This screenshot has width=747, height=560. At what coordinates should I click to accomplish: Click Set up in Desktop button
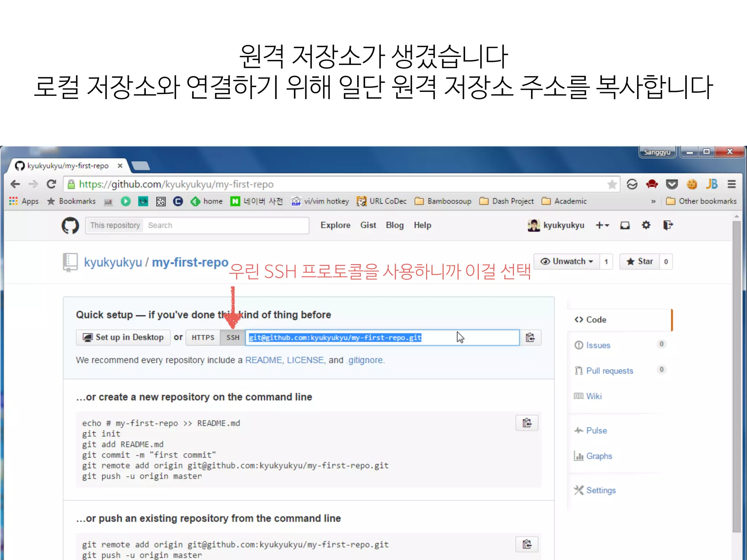pyautogui.click(x=123, y=338)
